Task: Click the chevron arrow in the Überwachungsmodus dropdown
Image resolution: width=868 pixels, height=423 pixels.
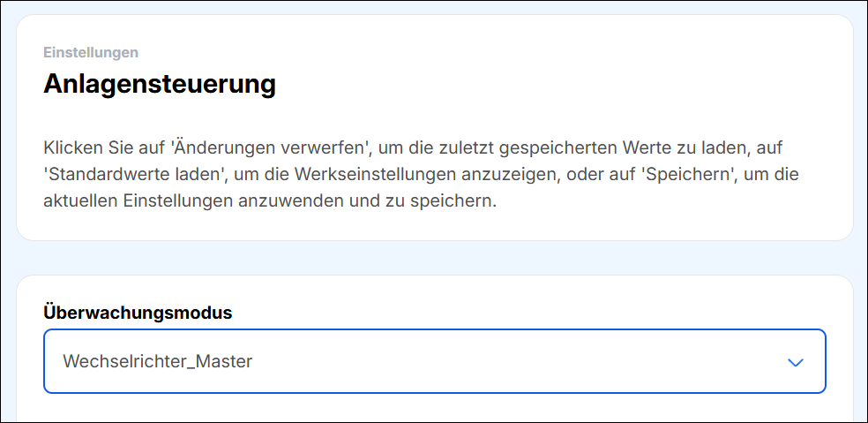Action: (x=796, y=362)
